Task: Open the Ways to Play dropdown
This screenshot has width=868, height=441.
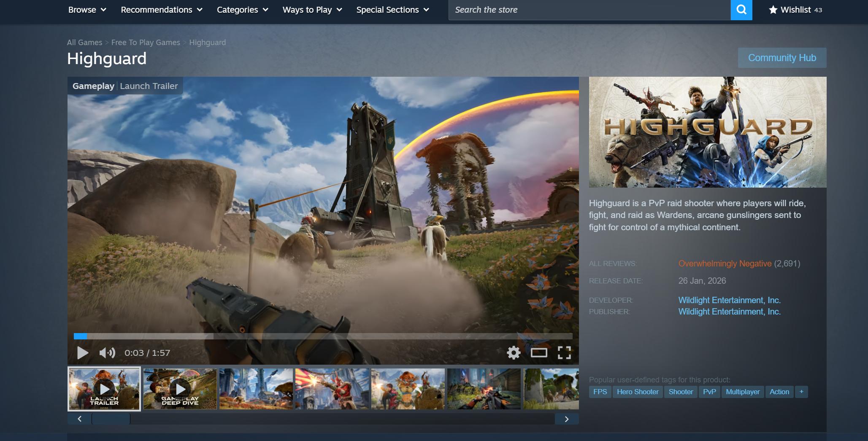Action: pos(312,10)
